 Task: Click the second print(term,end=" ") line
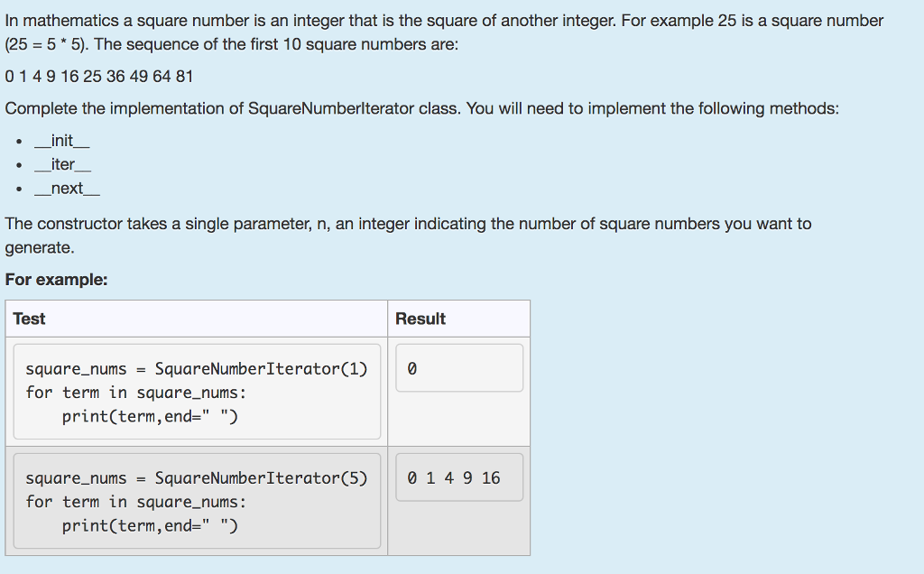click(150, 525)
